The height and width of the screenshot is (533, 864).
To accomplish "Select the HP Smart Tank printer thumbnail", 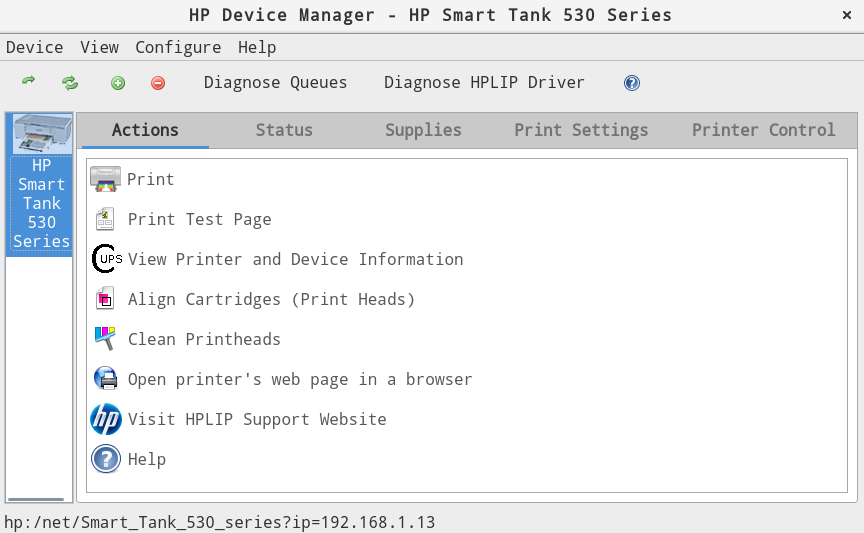I will click(x=42, y=133).
